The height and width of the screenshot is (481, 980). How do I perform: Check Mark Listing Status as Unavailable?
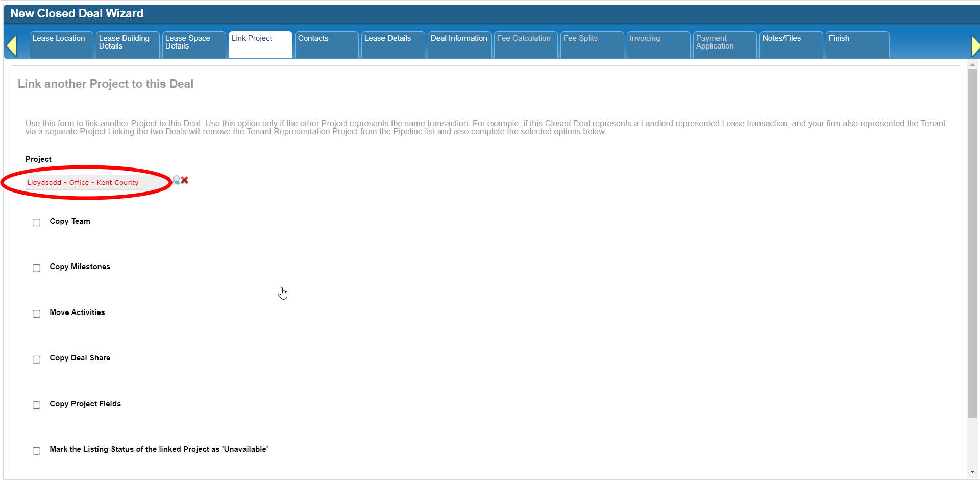coord(37,451)
